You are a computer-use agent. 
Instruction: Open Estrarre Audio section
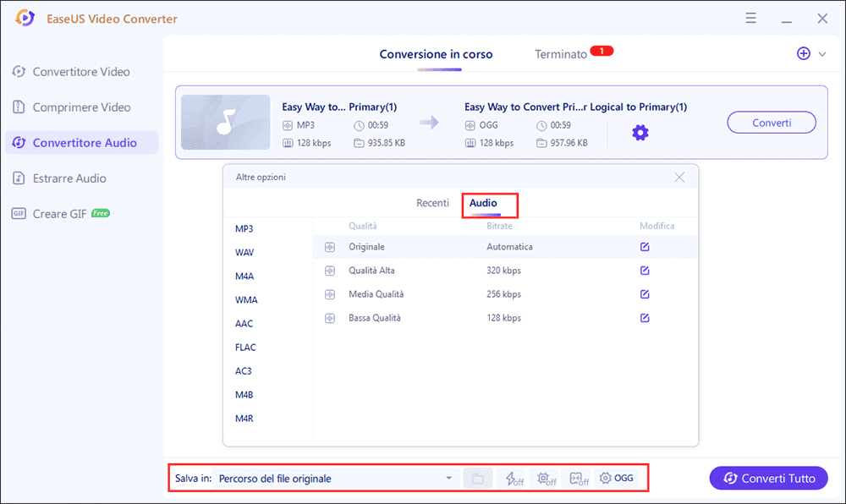pos(69,178)
